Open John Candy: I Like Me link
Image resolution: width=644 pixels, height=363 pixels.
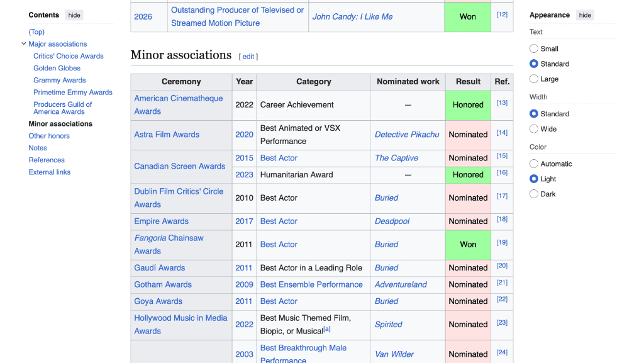tap(352, 17)
